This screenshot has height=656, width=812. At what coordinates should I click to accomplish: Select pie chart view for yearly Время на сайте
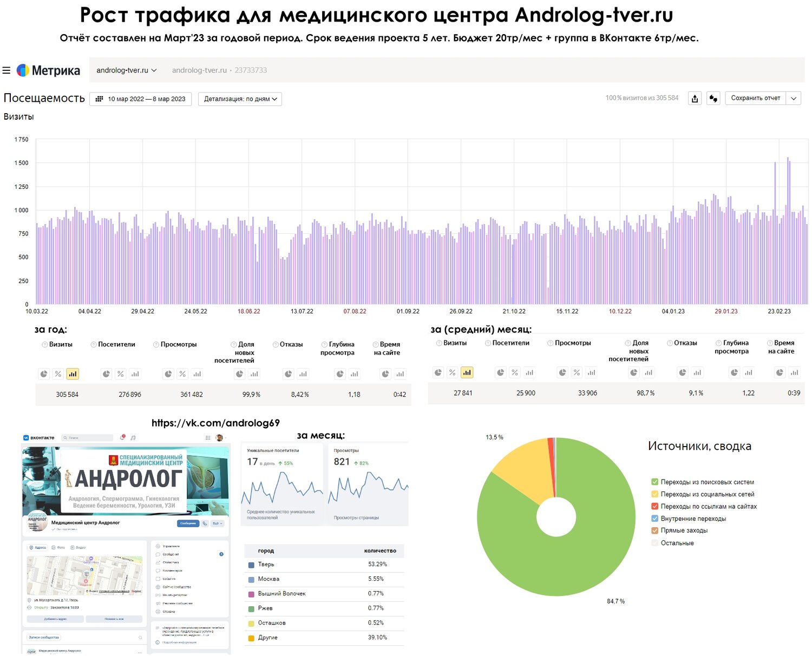tap(385, 374)
